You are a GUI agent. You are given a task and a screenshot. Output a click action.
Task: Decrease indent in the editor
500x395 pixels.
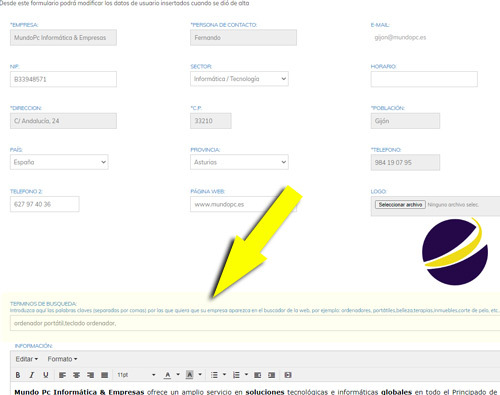(x=257, y=375)
